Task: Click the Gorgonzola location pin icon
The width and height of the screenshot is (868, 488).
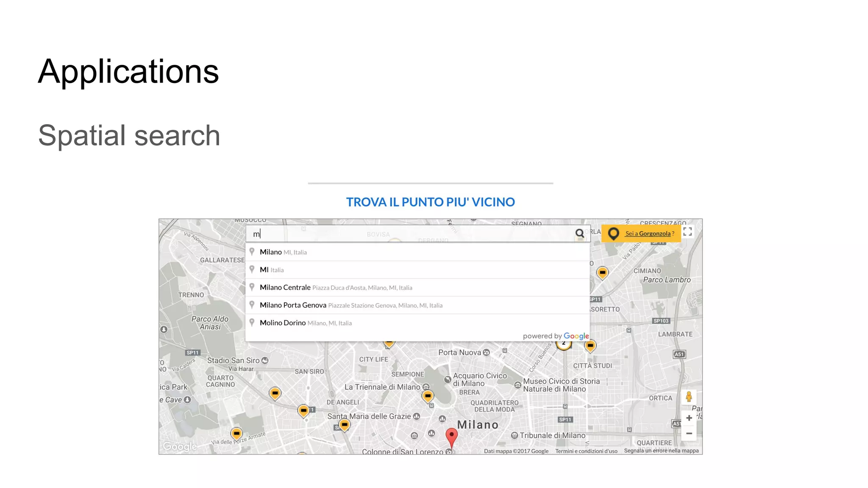Action: coord(613,233)
